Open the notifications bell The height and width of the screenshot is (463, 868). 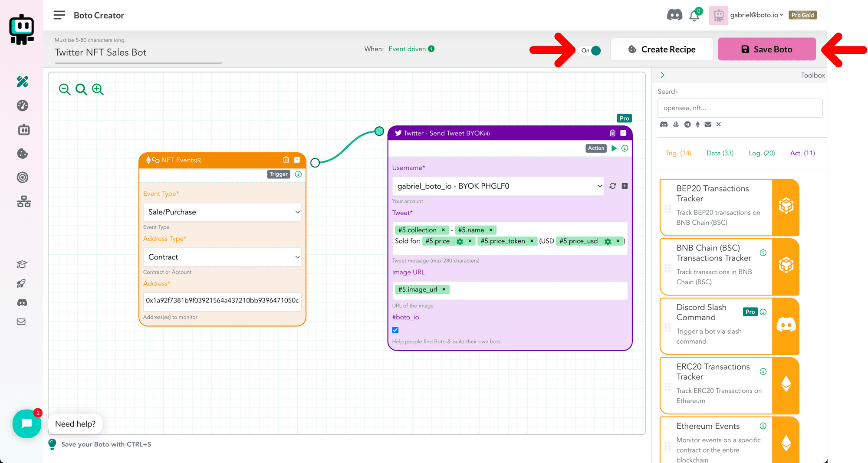tap(694, 16)
